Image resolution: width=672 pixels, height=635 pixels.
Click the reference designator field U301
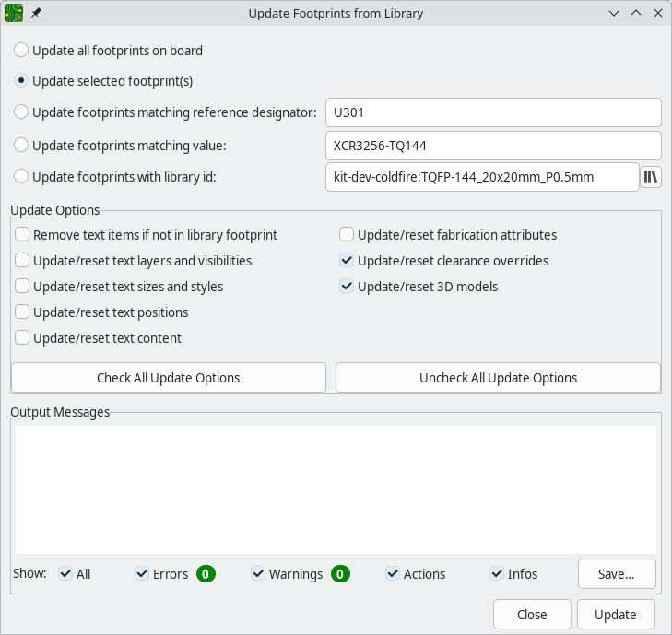493,112
